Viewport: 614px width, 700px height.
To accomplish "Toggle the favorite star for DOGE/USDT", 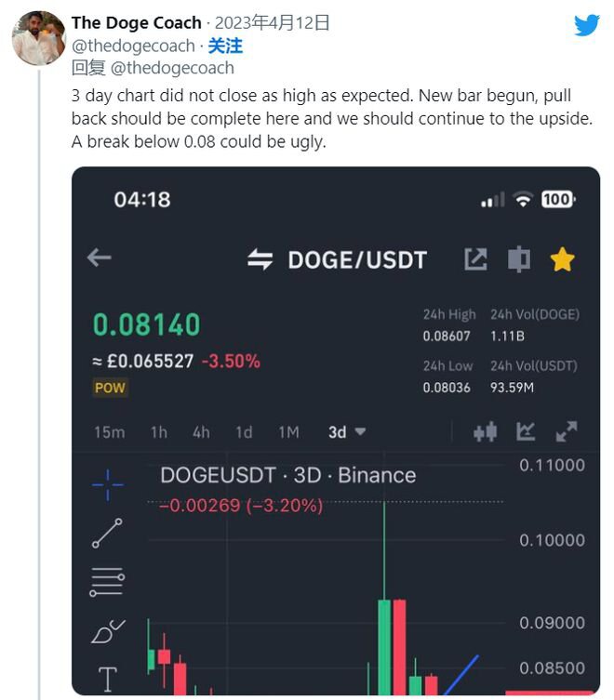I will coord(562,259).
